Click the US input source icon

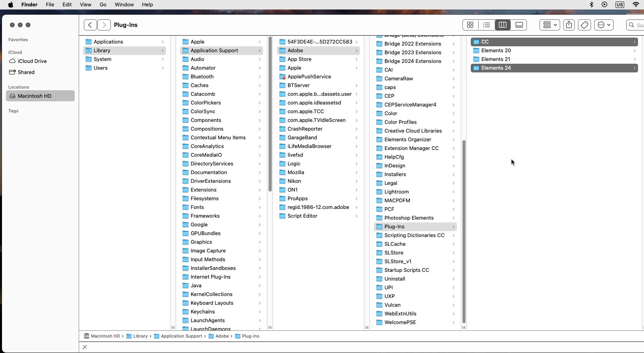[x=620, y=5]
